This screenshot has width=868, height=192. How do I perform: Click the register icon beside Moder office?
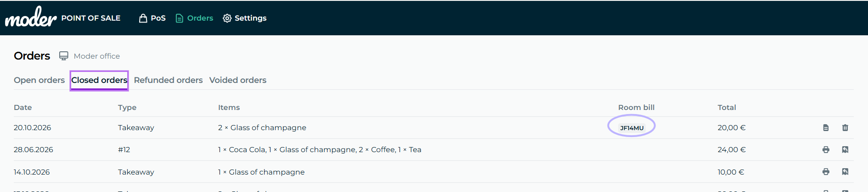pos(64,56)
